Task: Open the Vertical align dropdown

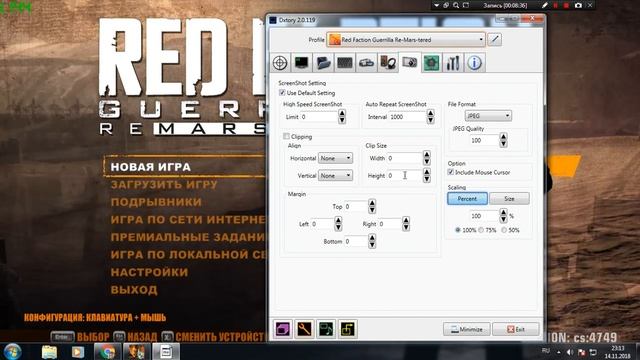Action: click(x=336, y=176)
